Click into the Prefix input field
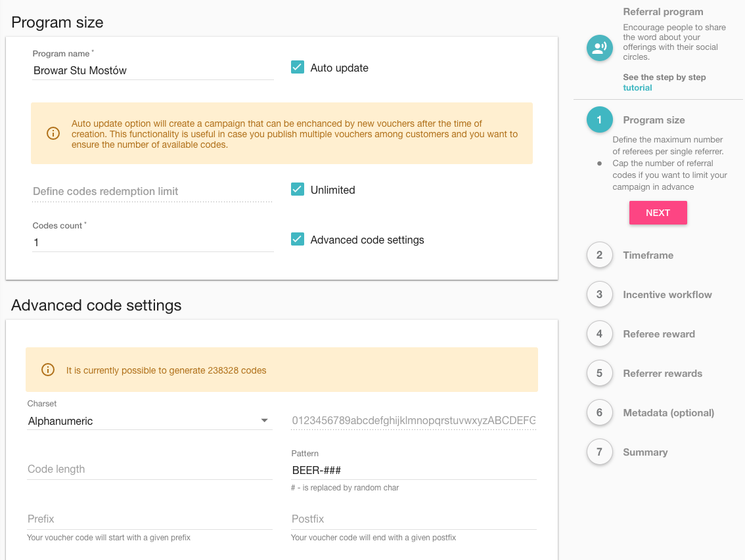The height and width of the screenshot is (560, 745). click(149, 519)
